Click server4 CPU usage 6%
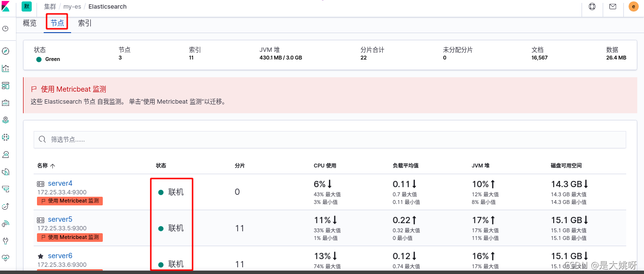 click(323, 184)
